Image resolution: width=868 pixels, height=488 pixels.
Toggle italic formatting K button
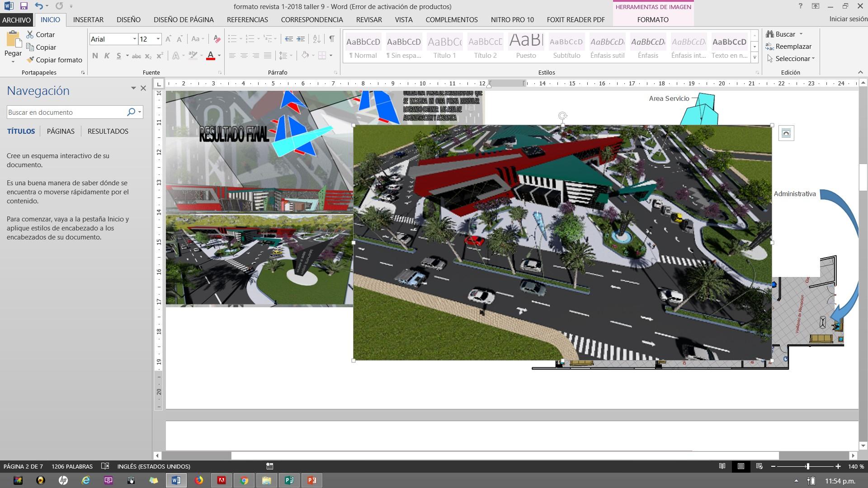coord(107,56)
